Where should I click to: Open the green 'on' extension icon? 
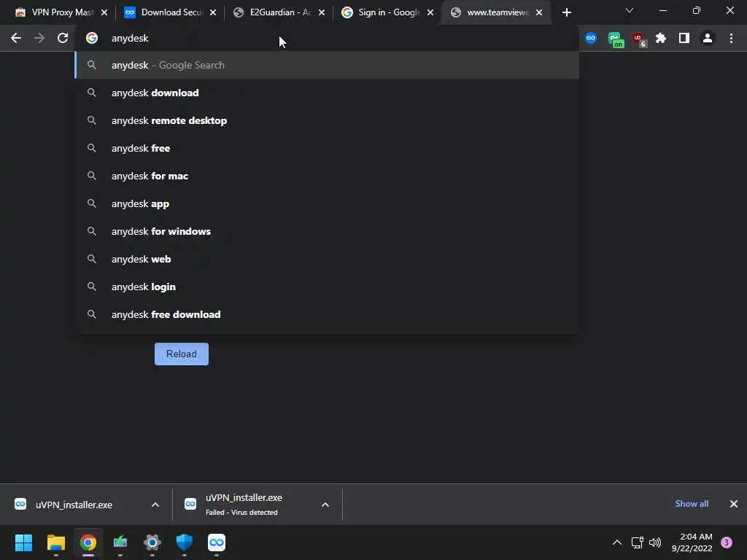coord(616,39)
